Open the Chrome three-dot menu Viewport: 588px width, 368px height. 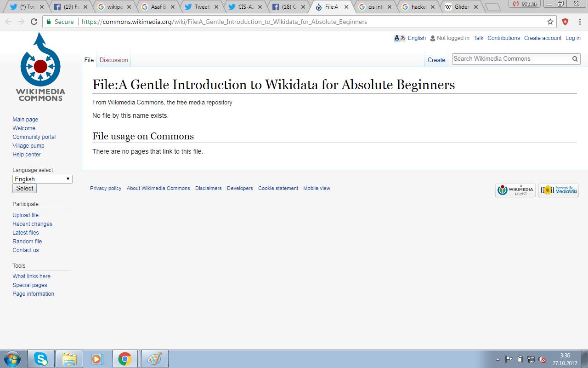(x=579, y=22)
